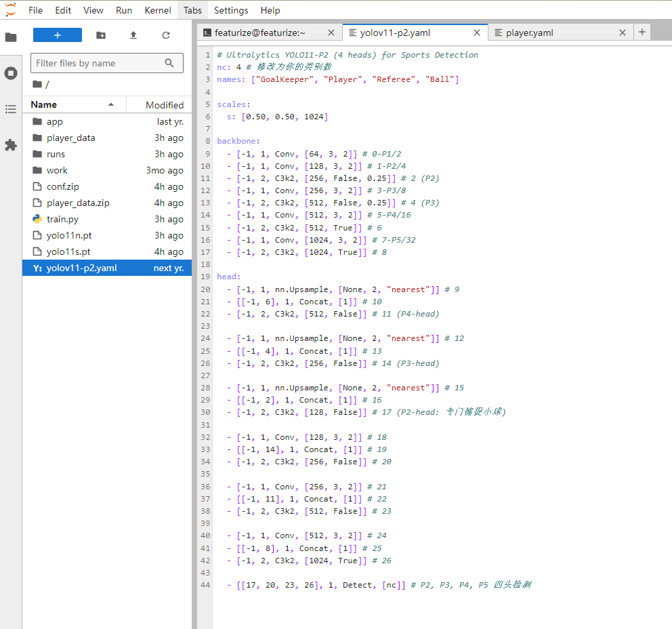The width and height of the screenshot is (672, 629).
Task: Open the Extension Manager puzzle icon
Action: tap(11, 145)
